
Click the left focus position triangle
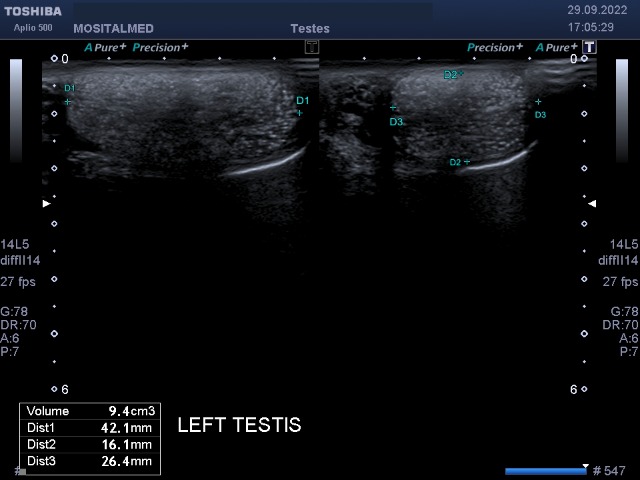(x=45, y=204)
